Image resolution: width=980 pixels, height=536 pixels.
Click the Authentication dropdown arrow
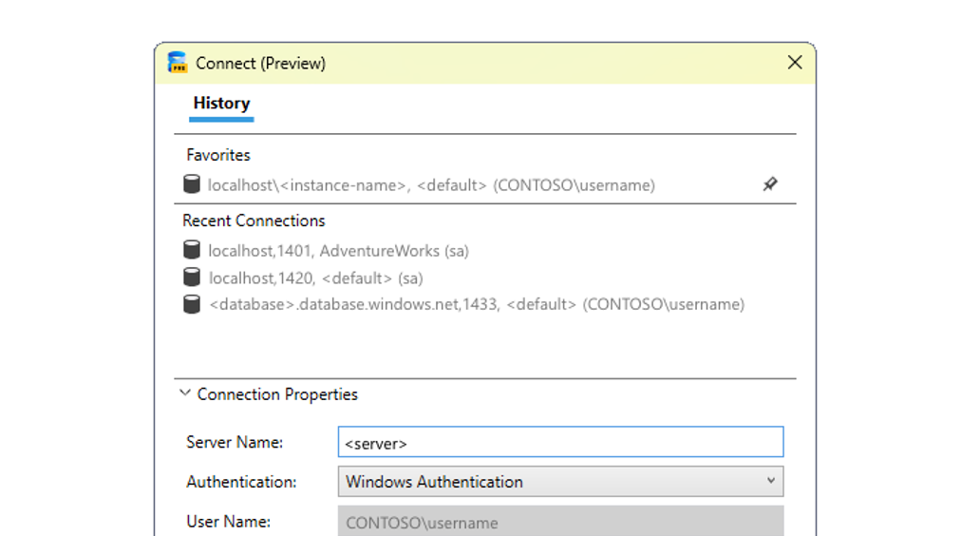pyautogui.click(x=771, y=481)
